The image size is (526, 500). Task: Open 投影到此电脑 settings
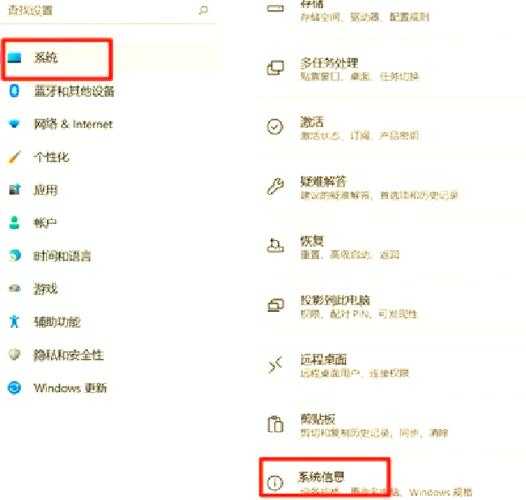coord(391,306)
